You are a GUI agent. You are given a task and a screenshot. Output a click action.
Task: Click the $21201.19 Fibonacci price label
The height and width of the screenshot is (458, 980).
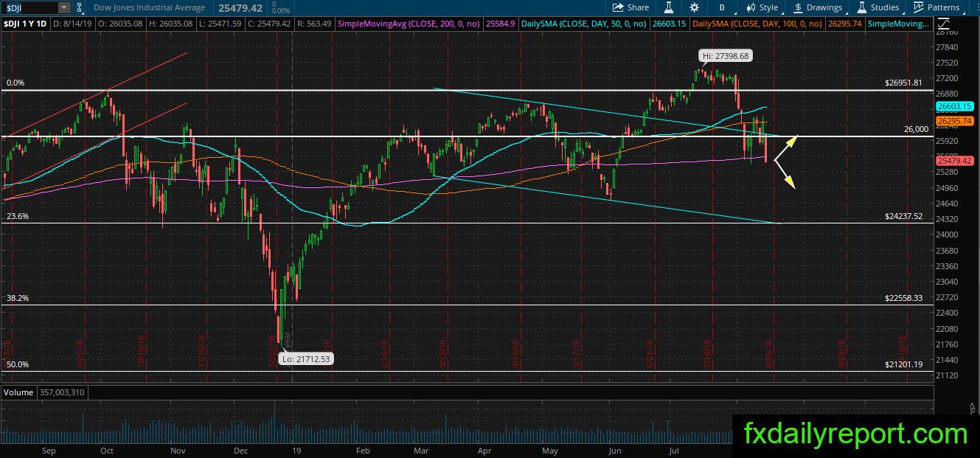click(904, 364)
